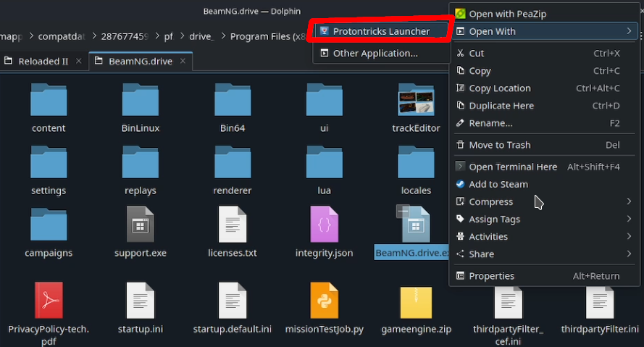
Task: Select the missionTestJob.py Python file icon
Action: pyautogui.click(x=324, y=300)
